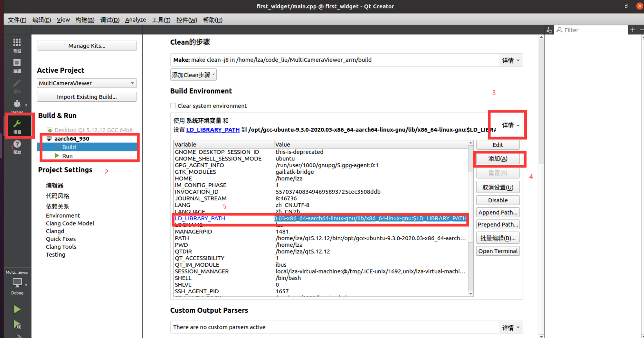Open Quick Fixes project settings
This screenshot has width=644, height=338.
tap(61, 239)
